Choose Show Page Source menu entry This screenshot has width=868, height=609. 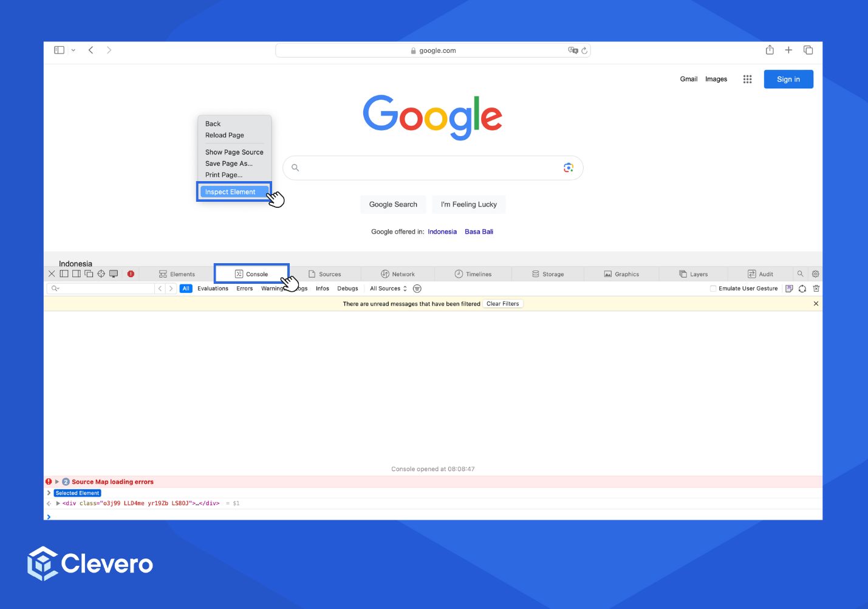[234, 153]
